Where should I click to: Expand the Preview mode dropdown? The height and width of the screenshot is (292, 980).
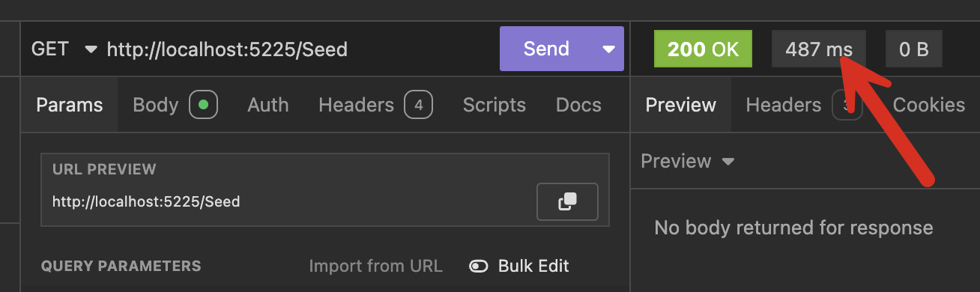[687, 161]
